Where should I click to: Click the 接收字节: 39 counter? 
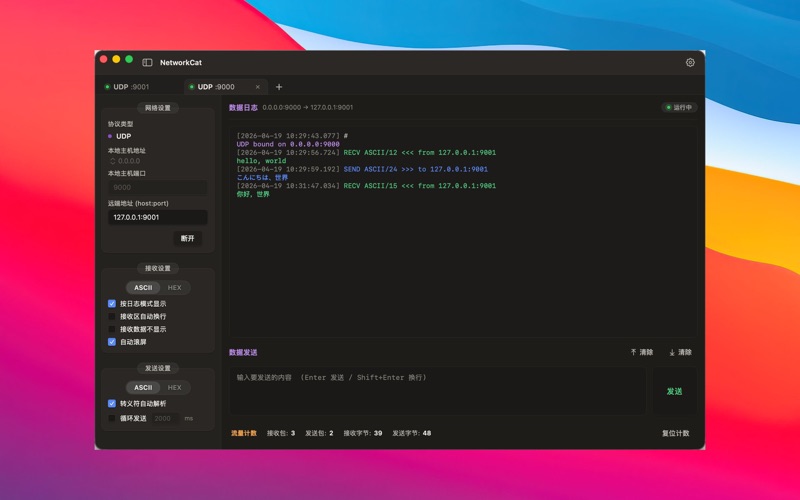[x=363, y=433]
